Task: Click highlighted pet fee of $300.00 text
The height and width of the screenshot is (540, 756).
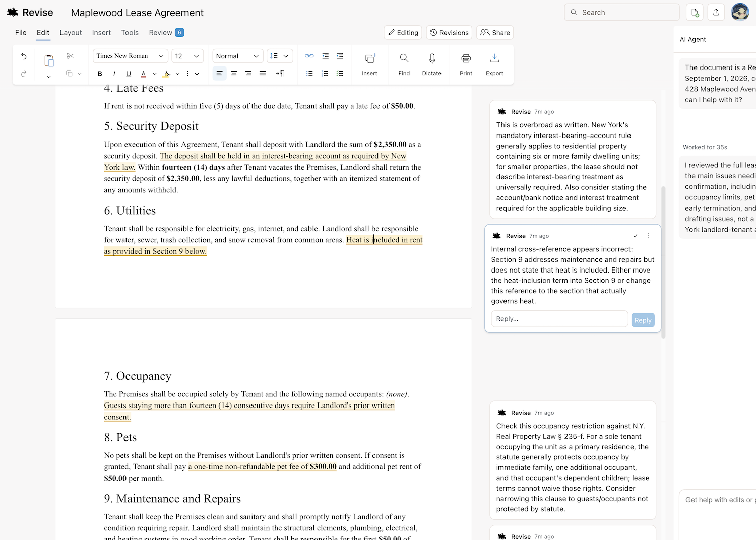Action: (x=262, y=466)
